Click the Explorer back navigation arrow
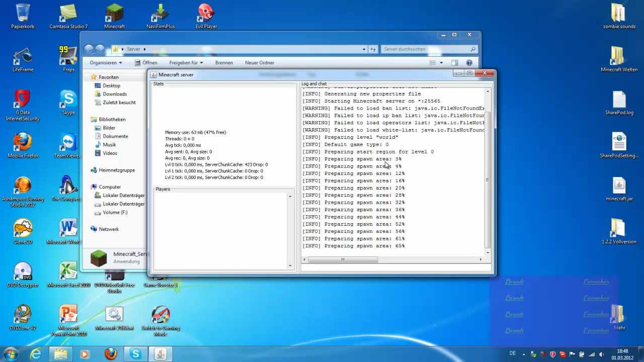644x362 pixels. point(89,49)
